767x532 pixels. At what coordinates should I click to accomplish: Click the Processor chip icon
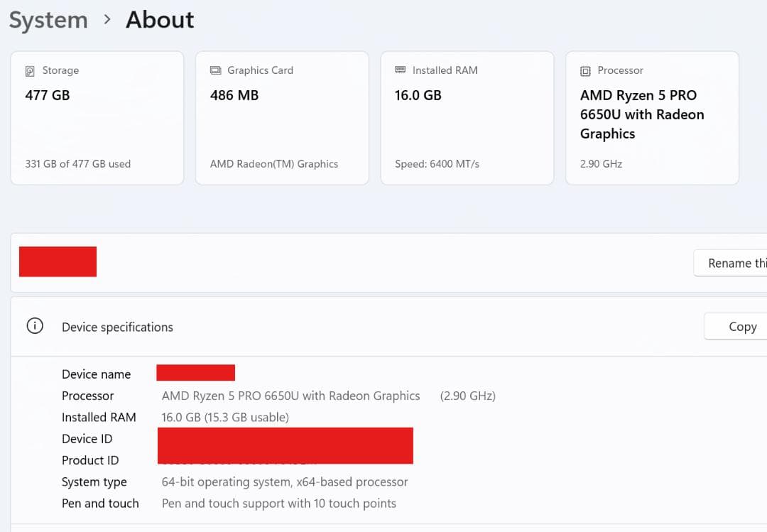tap(585, 71)
